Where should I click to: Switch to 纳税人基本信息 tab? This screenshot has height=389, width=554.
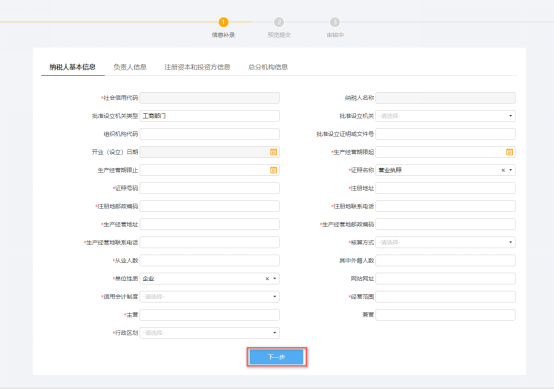(72, 67)
